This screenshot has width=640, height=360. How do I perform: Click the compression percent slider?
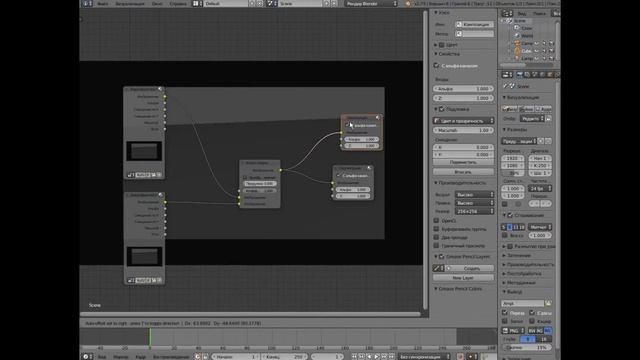[x=527, y=347]
